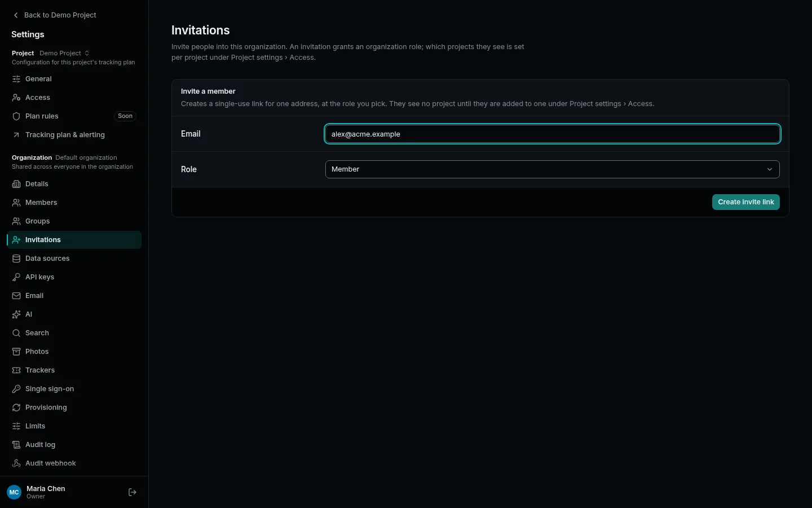Click the AI sparkle icon
The height and width of the screenshot is (508, 812).
[16, 314]
